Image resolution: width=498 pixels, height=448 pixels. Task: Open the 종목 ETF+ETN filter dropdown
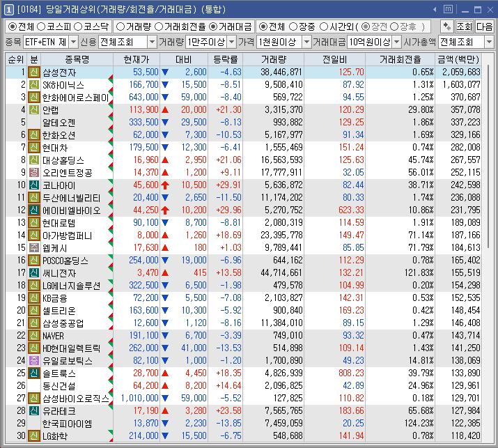click(x=73, y=42)
